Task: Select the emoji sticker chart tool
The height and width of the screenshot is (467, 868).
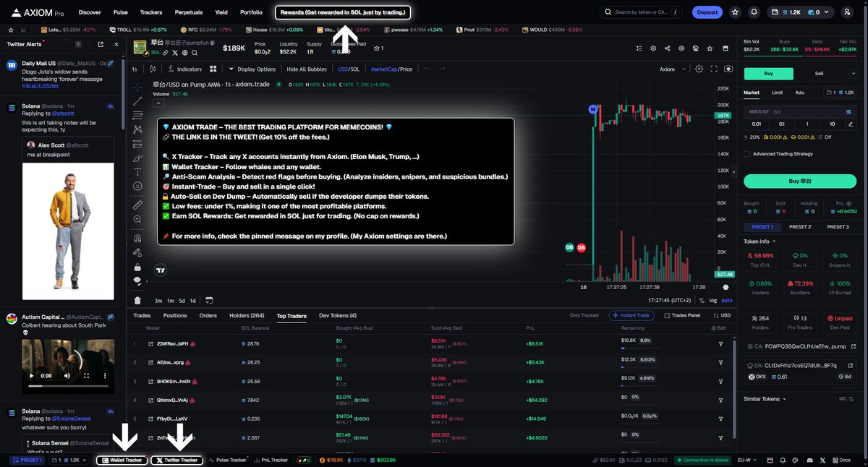Action: point(137,187)
